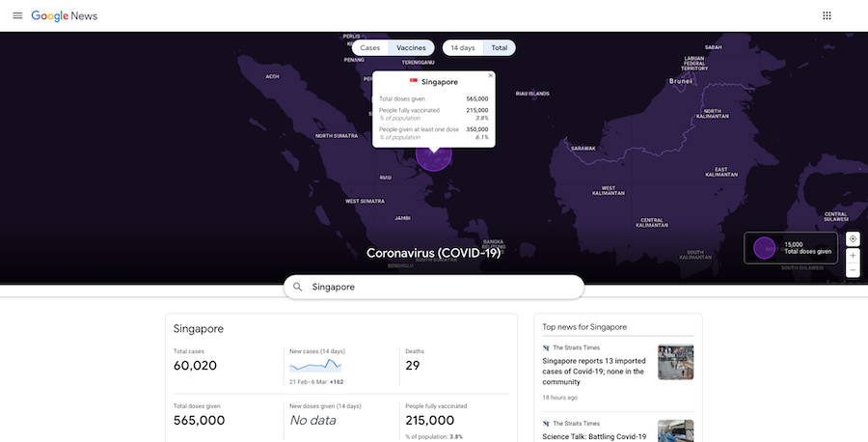Open thumbnail of imported cases article

click(x=675, y=362)
